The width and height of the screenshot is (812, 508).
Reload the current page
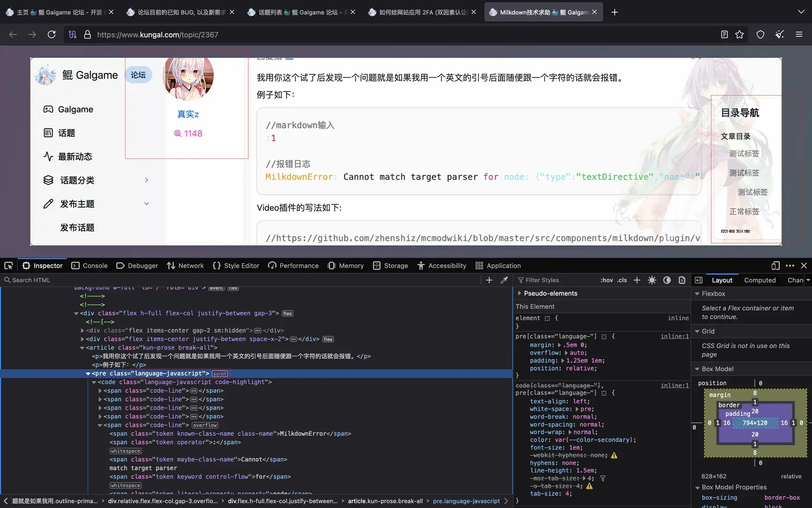[52, 34]
